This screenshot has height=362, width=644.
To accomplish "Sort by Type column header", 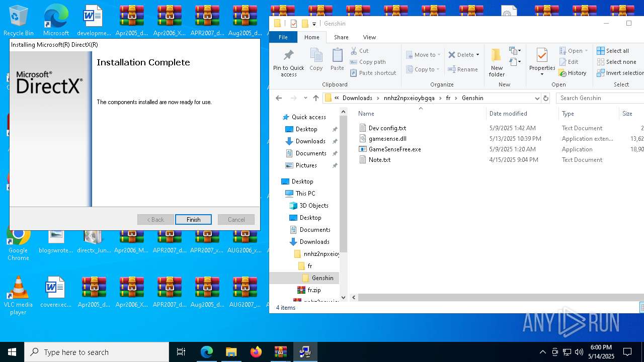I will (568, 114).
